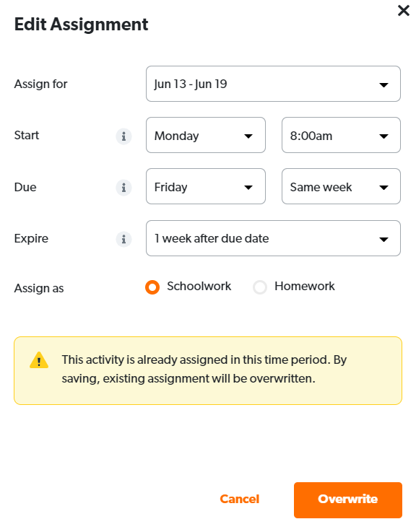Click the info icon next to Expire

[123, 239]
